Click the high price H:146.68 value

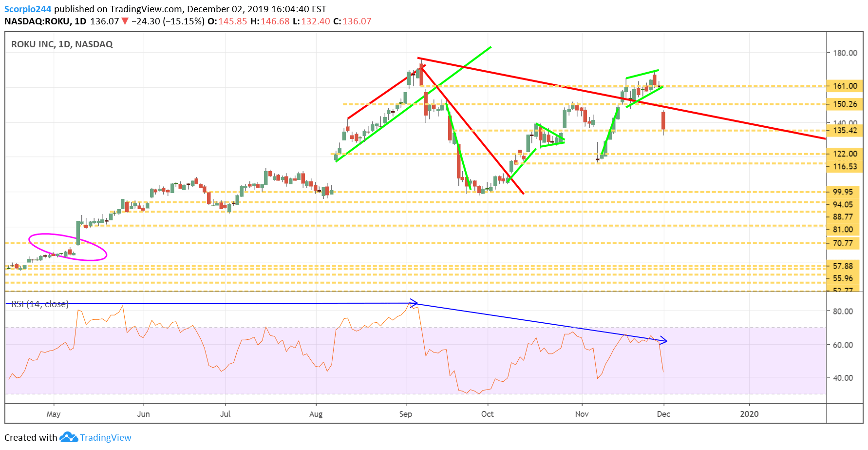click(270, 21)
